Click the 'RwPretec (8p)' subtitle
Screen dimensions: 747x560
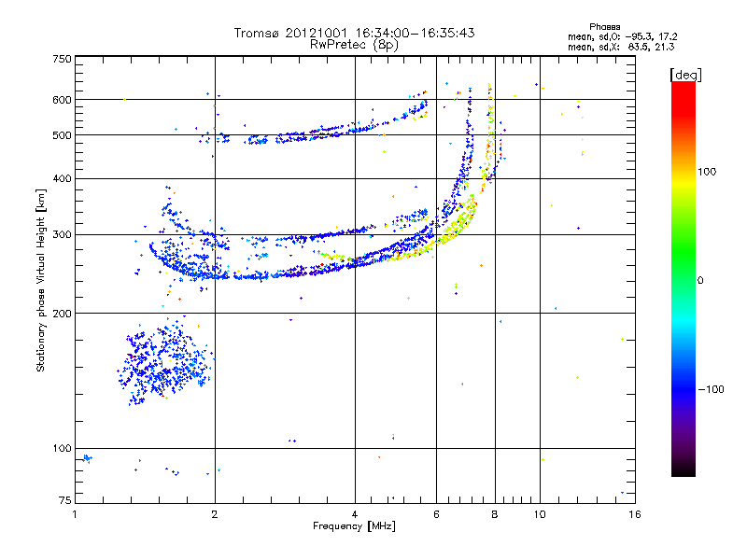[x=354, y=45]
